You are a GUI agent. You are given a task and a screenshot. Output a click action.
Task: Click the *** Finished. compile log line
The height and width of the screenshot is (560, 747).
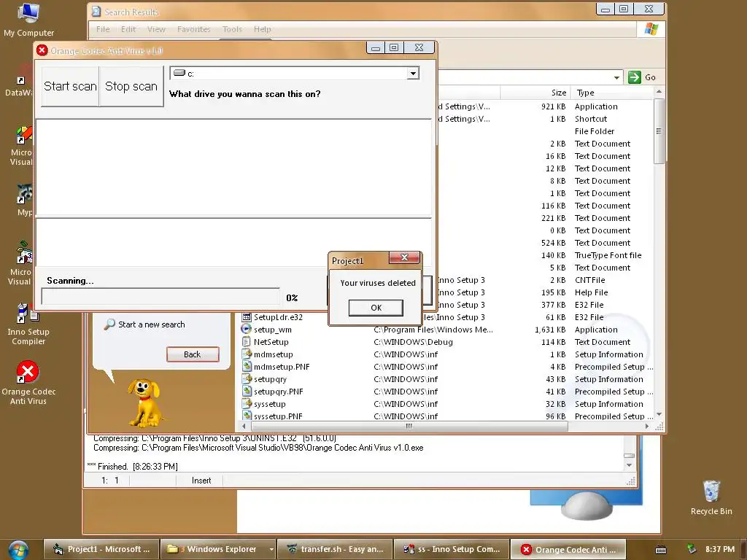(x=132, y=466)
